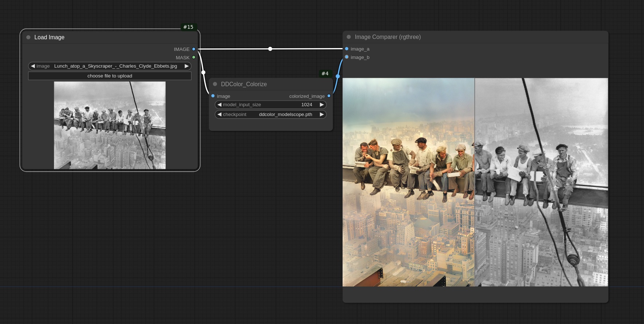Click the blue link midpoint dot to image_b
This screenshot has width=644, height=324.
click(338, 76)
